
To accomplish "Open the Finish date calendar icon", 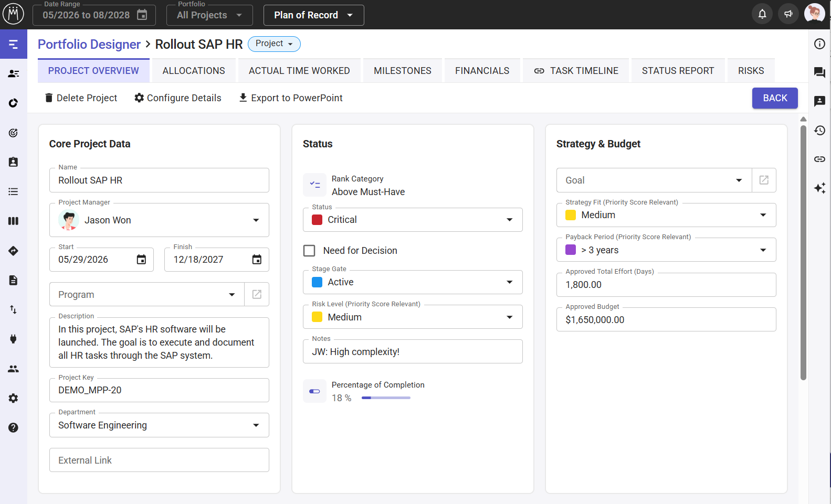I will (257, 260).
